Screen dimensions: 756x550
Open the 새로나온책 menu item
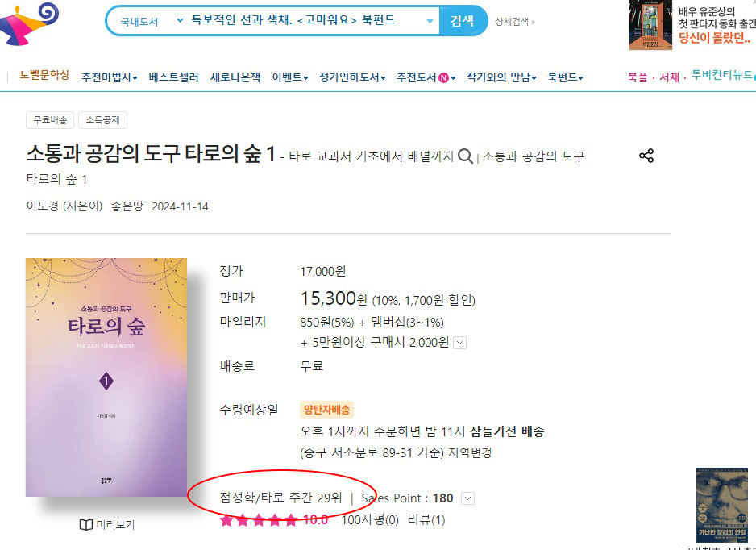point(235,77)
